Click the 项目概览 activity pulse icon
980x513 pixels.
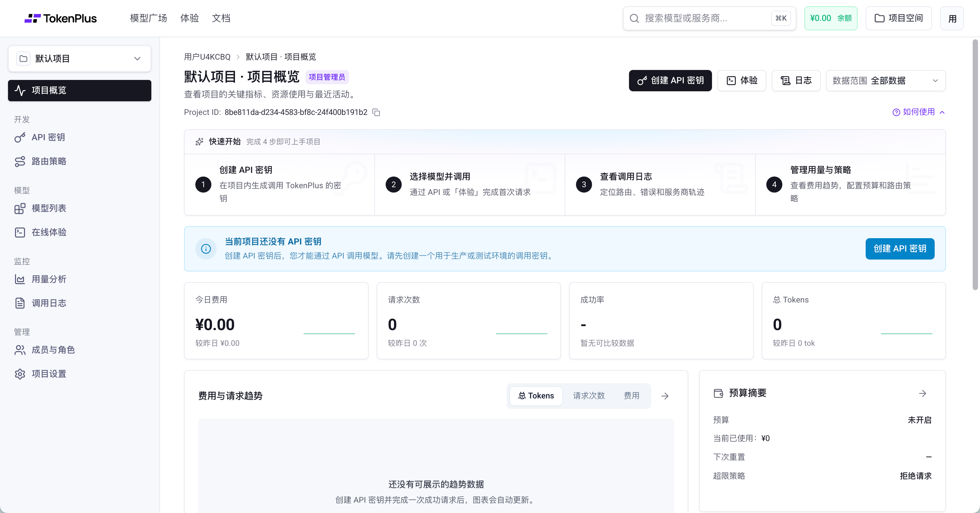click(x=20, y=91)
